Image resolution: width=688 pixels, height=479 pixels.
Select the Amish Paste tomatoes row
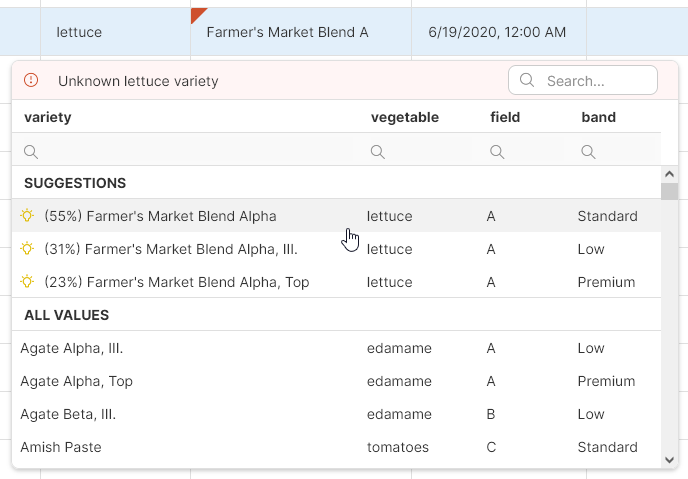click(x=61, y=447)
